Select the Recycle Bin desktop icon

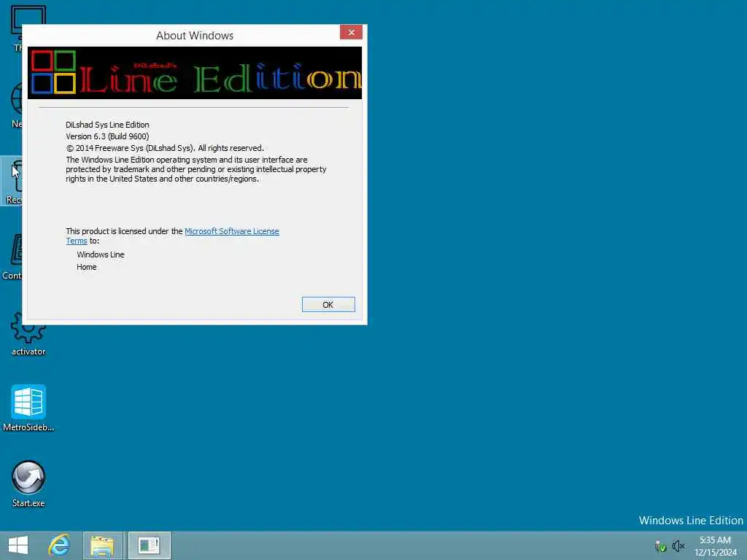[12, 181]
